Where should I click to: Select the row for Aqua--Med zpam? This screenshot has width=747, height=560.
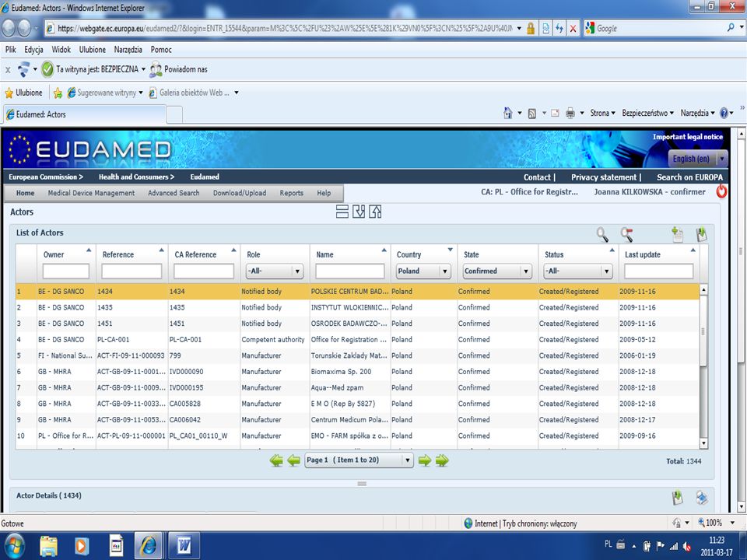357,387
